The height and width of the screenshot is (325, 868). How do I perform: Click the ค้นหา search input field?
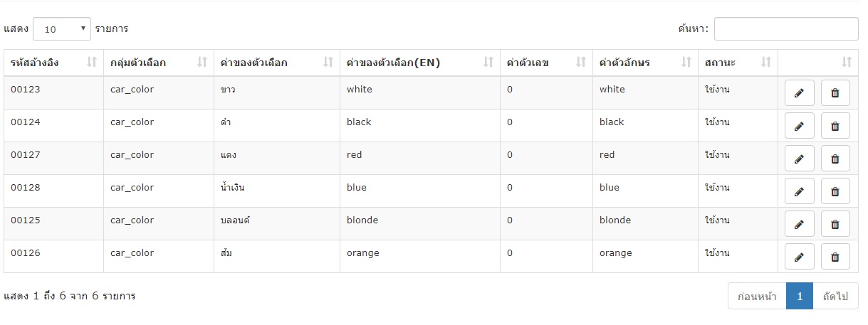tap(786, 29)
